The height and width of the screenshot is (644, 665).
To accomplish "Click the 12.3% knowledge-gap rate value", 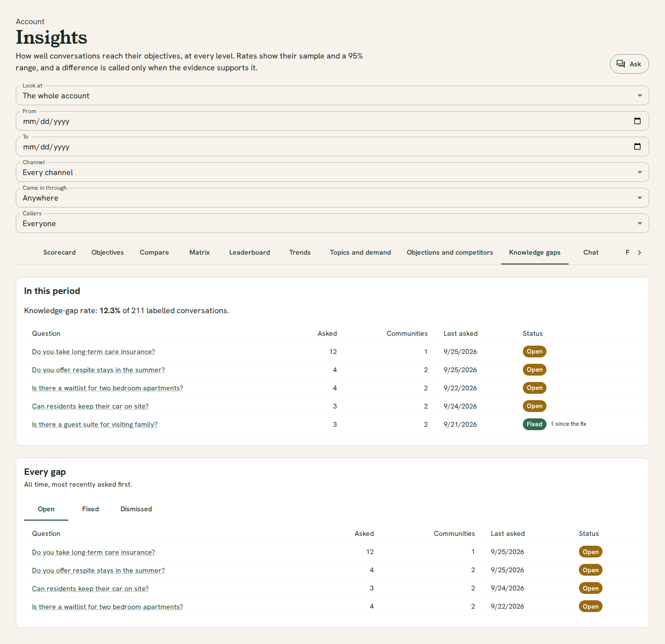I will click(110, 311).
